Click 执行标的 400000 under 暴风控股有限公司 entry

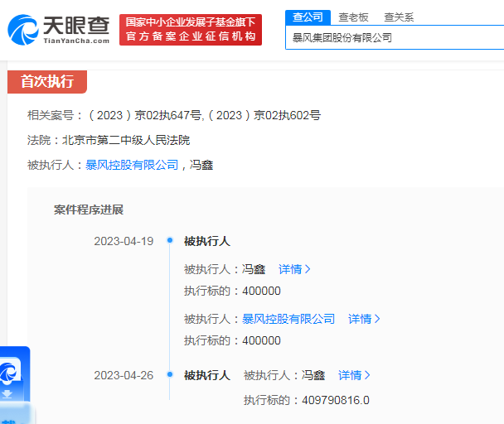coord(232,340)
